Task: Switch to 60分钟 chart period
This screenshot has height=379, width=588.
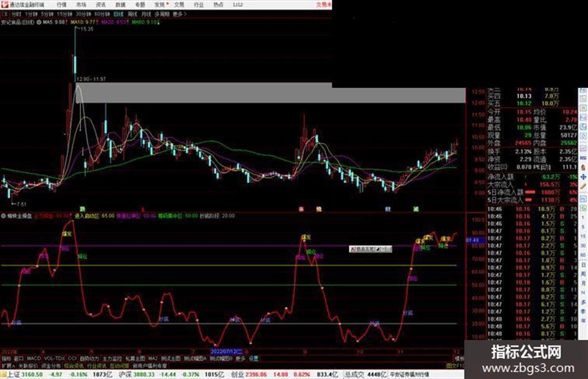Action: point(102,14)
